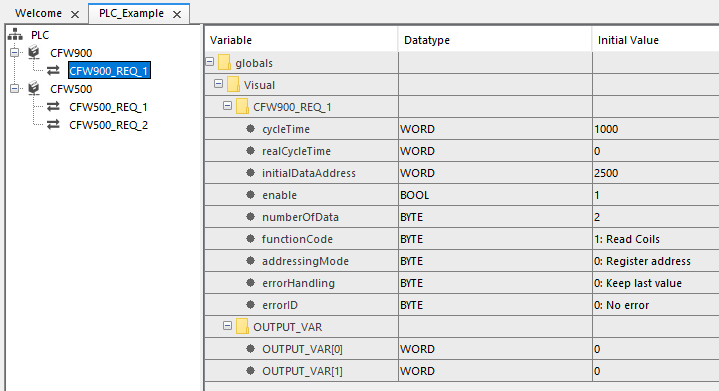Click the CFW900 device icon in tree

34,52
